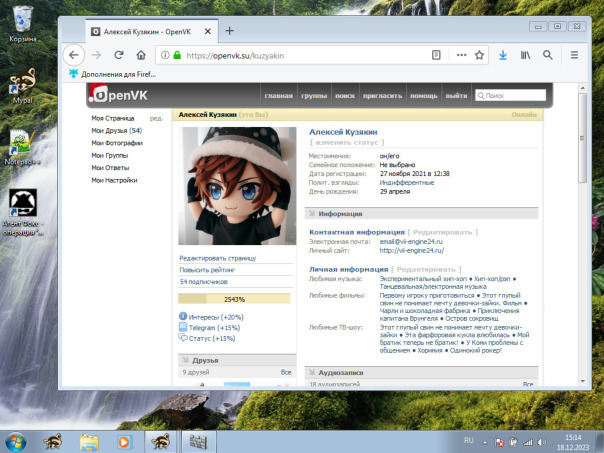Open the profile avatar photo
This screenshot has height=453, width=604.
point(237,186)
